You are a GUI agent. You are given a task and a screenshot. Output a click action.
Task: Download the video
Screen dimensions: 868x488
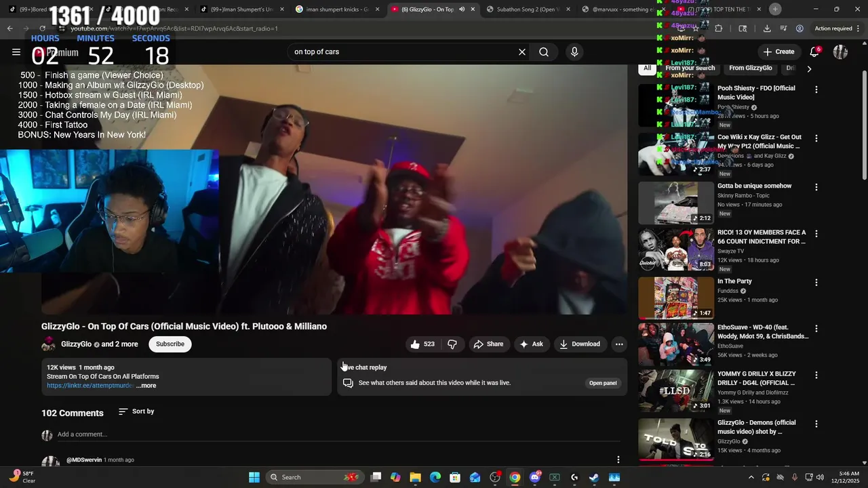[x=579, y=344]
